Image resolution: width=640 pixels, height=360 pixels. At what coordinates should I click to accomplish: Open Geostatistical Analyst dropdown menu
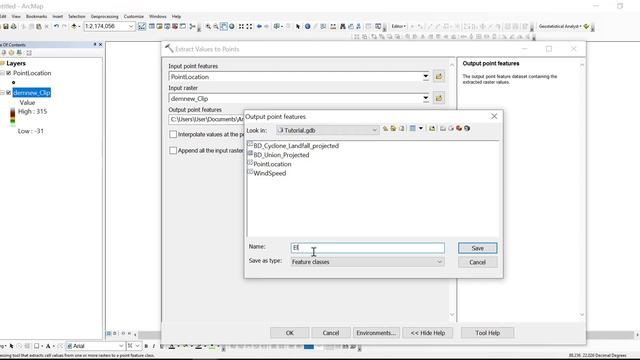point(560,27)
